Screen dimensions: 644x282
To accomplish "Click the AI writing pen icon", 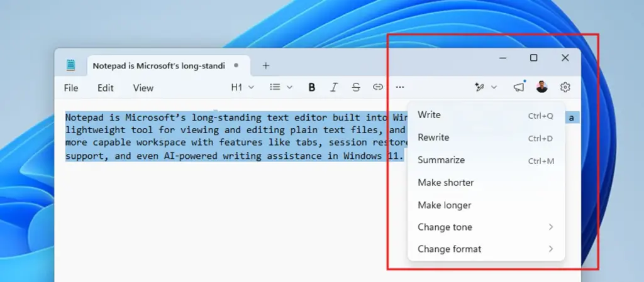I will pos(479,87).
